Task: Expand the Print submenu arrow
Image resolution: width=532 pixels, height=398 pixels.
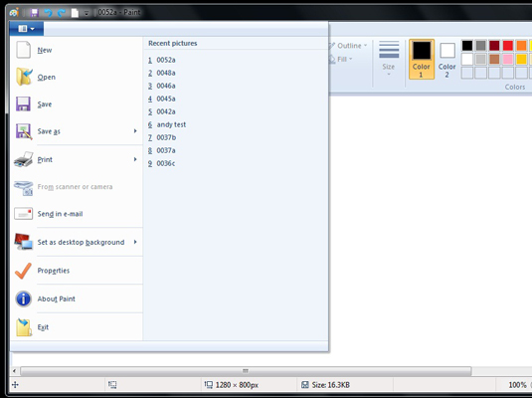Action: (x=135, y=159)
